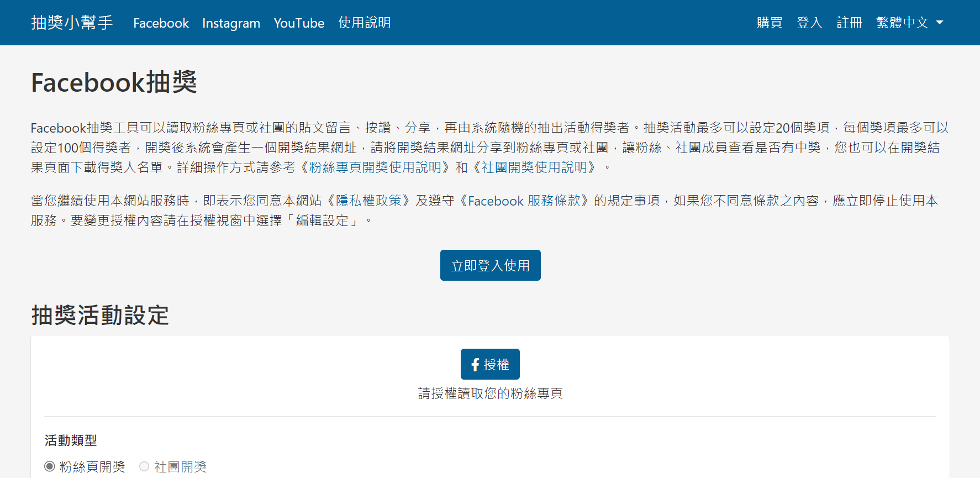Open the 粉絲專頁開獎使用說明 link
This screenshot has width=980, height=478.
coord(375,167)
